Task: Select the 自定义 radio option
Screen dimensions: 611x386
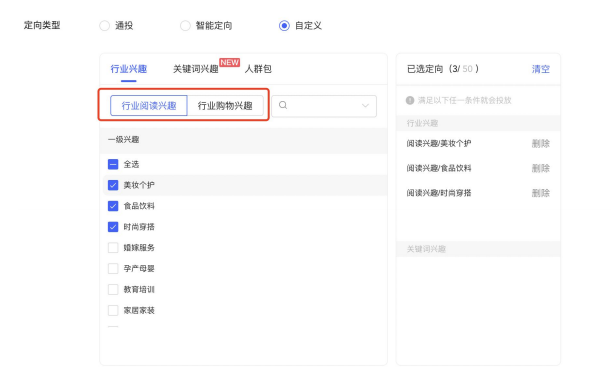Action: [x=284, y=26]
